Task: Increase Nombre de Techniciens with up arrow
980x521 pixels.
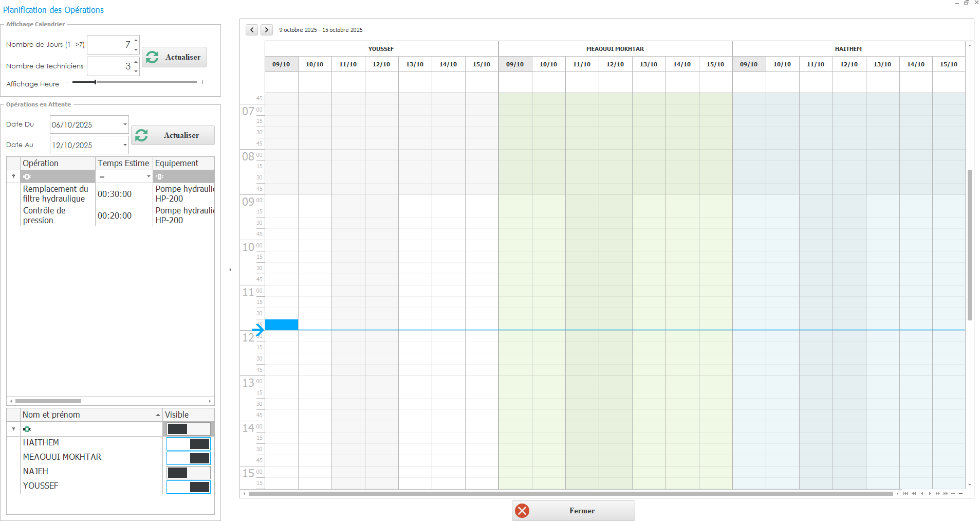Action: pyautogui.click(x=136, y=62)
